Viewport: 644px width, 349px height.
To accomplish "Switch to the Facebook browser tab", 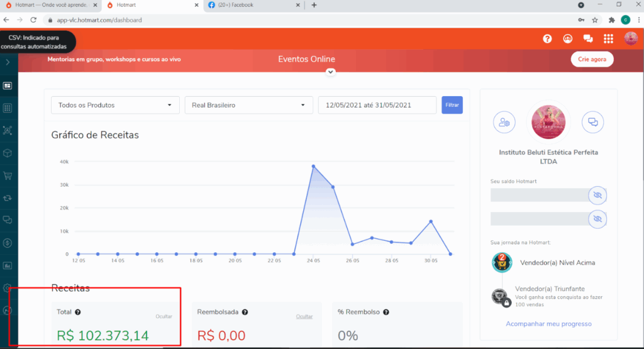I will [252, 5].
